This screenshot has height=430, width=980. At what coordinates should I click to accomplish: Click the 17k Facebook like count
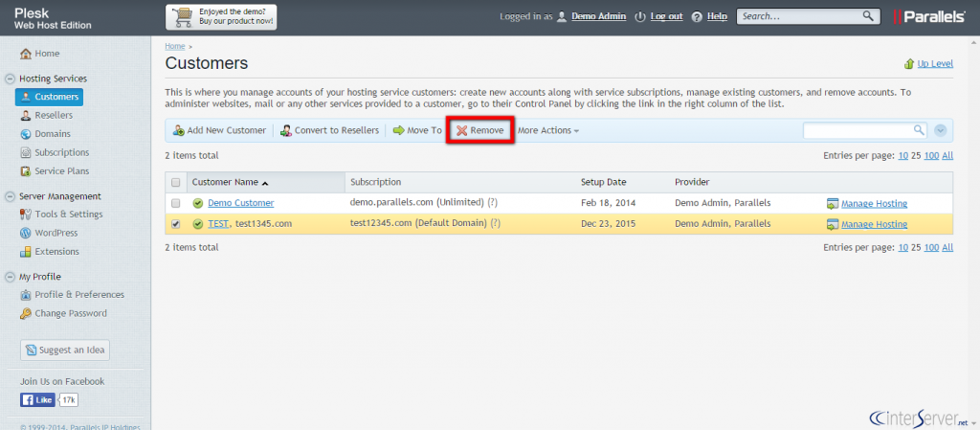click(69, 400)
